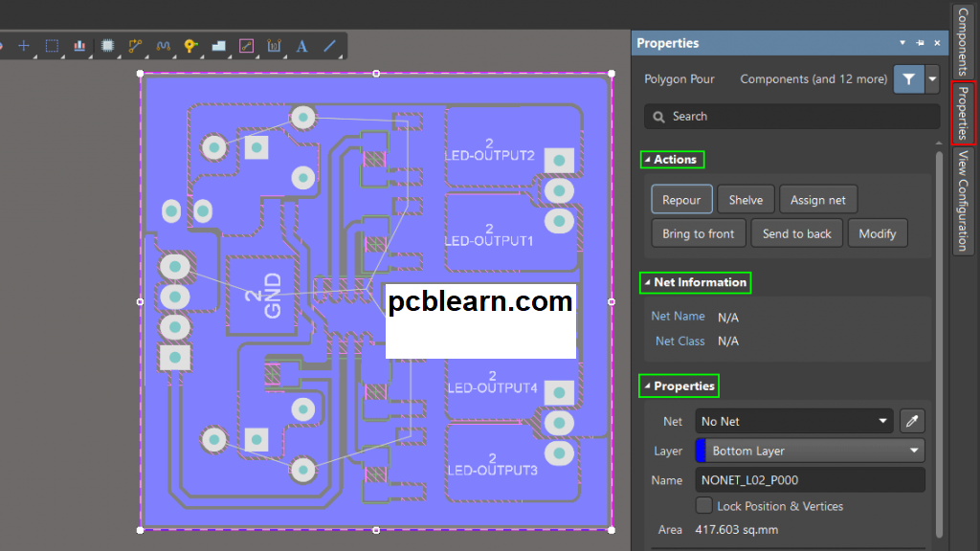Open the Net dropdown showing No Net

(794, 421)
